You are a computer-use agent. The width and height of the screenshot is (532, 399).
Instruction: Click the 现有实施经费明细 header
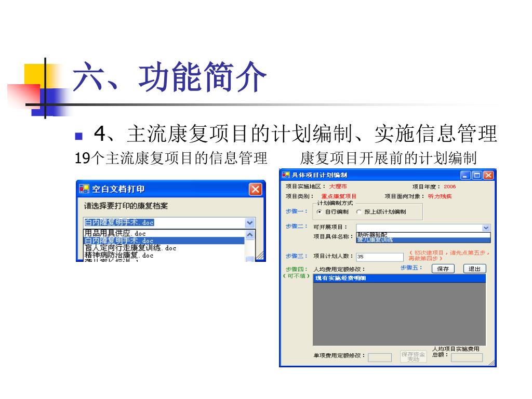400,278
